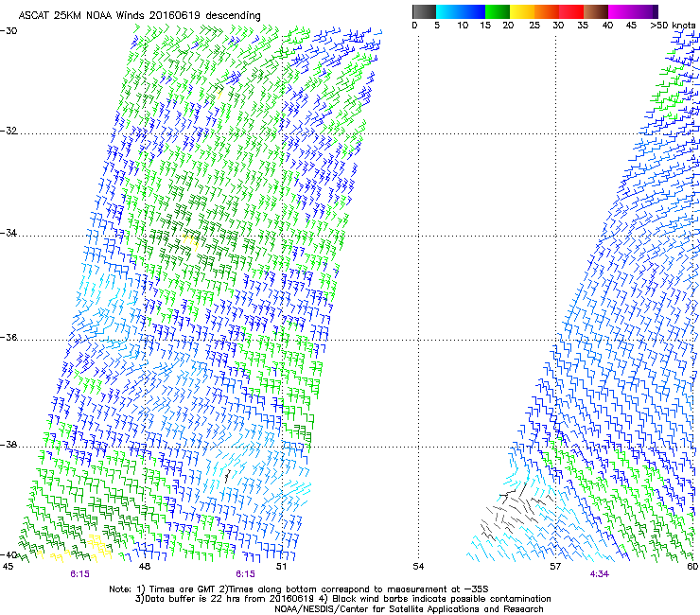
Task: Click the gray 0-5 knots color swatch
Action: [x=424, y=11]
